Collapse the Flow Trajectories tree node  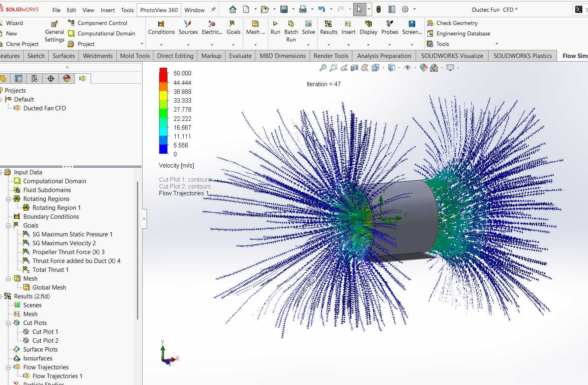click(x=8, y=367)
